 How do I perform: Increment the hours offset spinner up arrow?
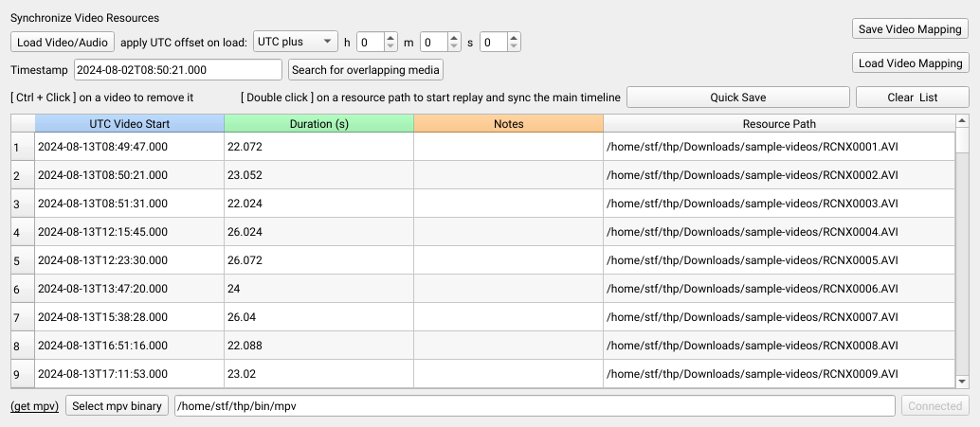390,38
